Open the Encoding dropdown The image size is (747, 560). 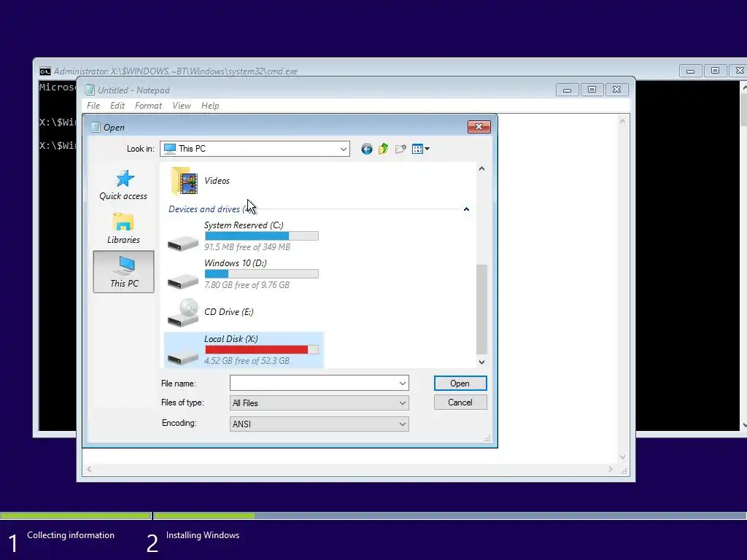320,424
